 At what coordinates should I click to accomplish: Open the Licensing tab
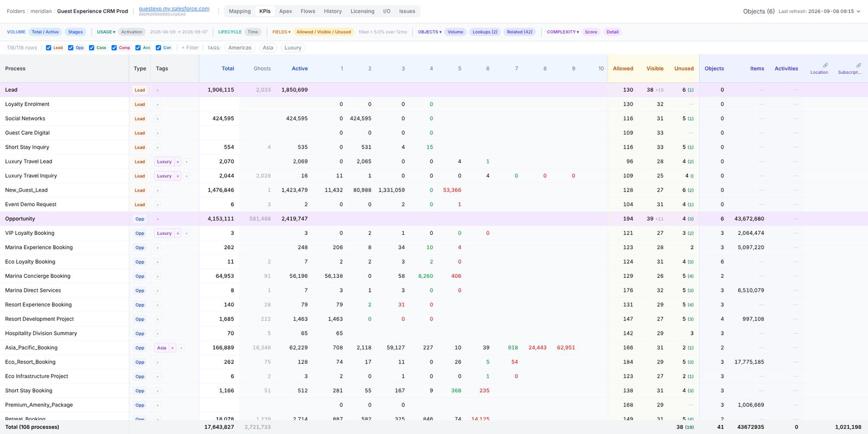pos(362,11)
